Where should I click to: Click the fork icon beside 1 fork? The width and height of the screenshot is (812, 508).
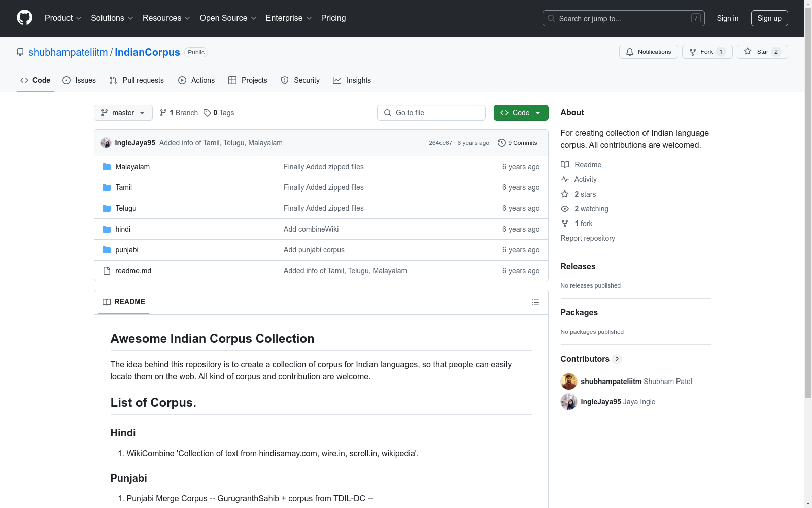point(565,224)
